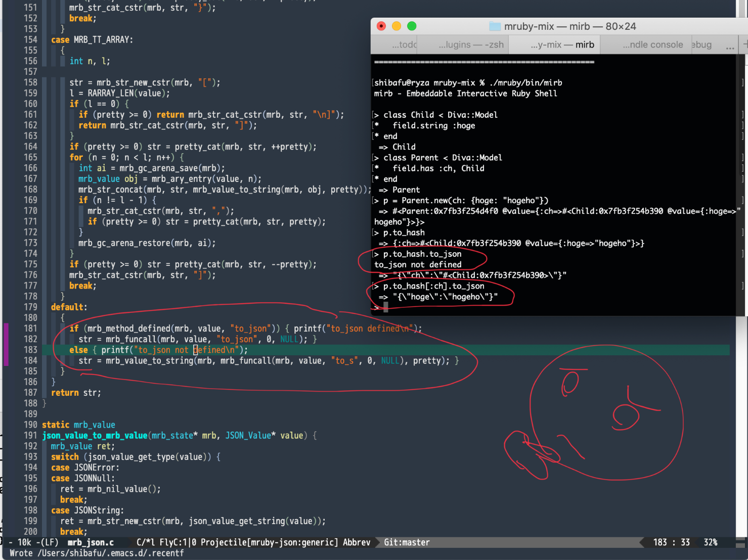The width and height of the screenshot is (748, 560).
Task: Show hidden tabs via the ellipsis overflow
Action: (730, 46)
